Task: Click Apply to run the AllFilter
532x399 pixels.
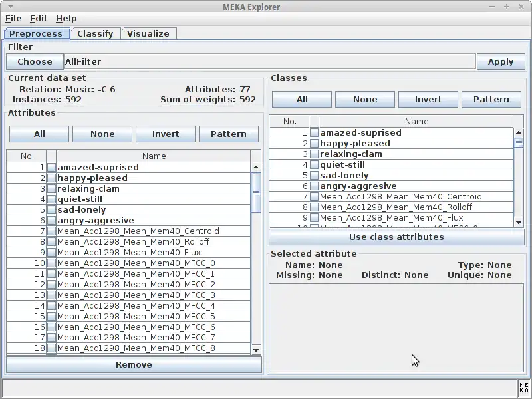Action: (x=501, y=61)
